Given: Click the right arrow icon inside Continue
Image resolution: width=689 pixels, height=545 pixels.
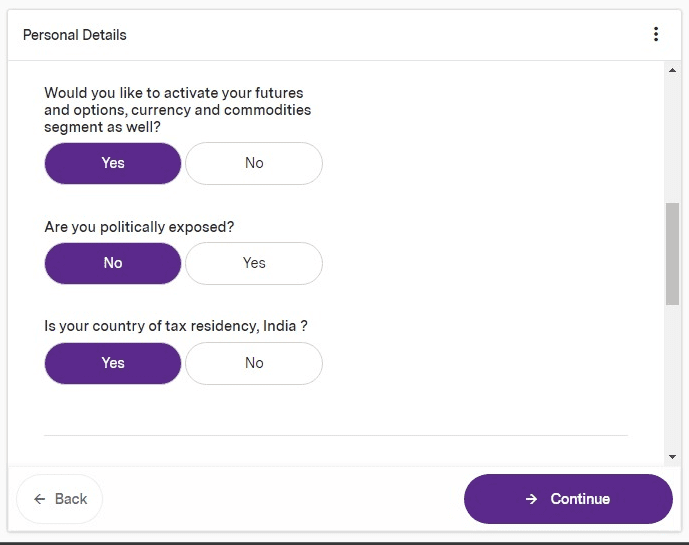Looking at the screenshot, I should tap(532, 499).
